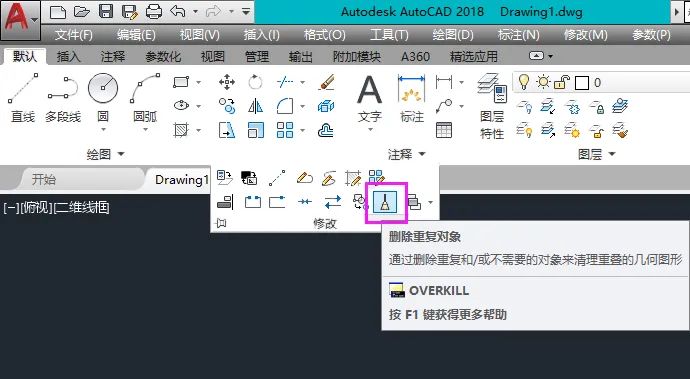Click the Isolate layers icon
This screenshot has width=690, height=379.
[548, 106]
